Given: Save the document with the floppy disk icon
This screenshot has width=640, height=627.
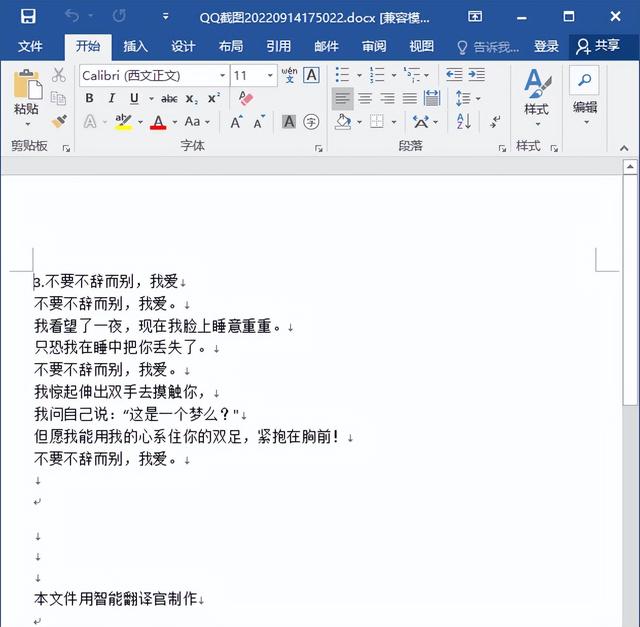Looking at the screenshot, I should [28, 17].
